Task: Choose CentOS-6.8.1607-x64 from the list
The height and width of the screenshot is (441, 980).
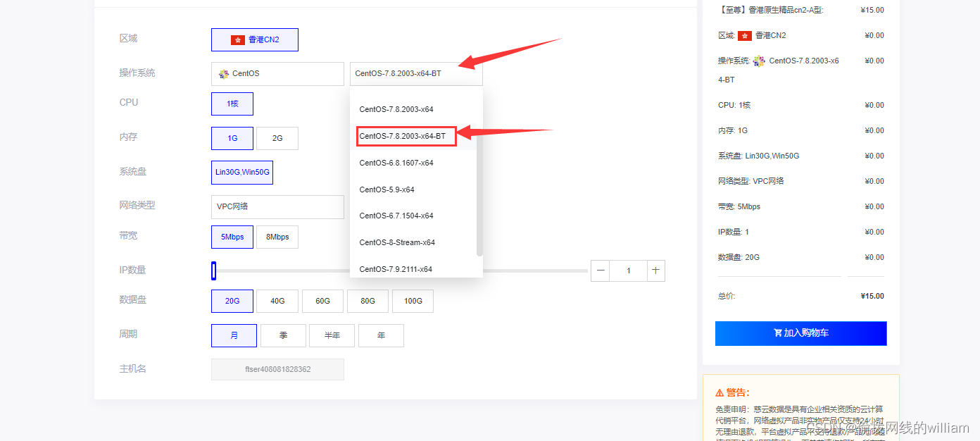Action: 413,163
